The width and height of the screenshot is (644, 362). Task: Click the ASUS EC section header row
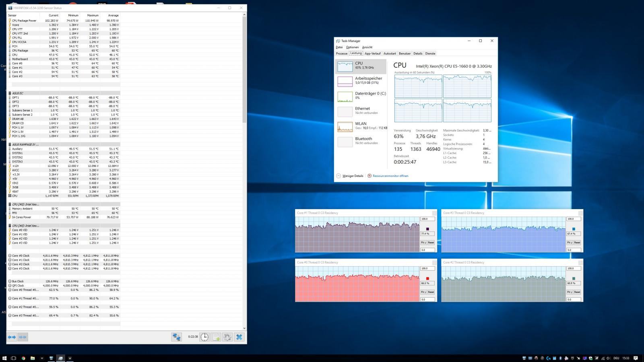64,93
